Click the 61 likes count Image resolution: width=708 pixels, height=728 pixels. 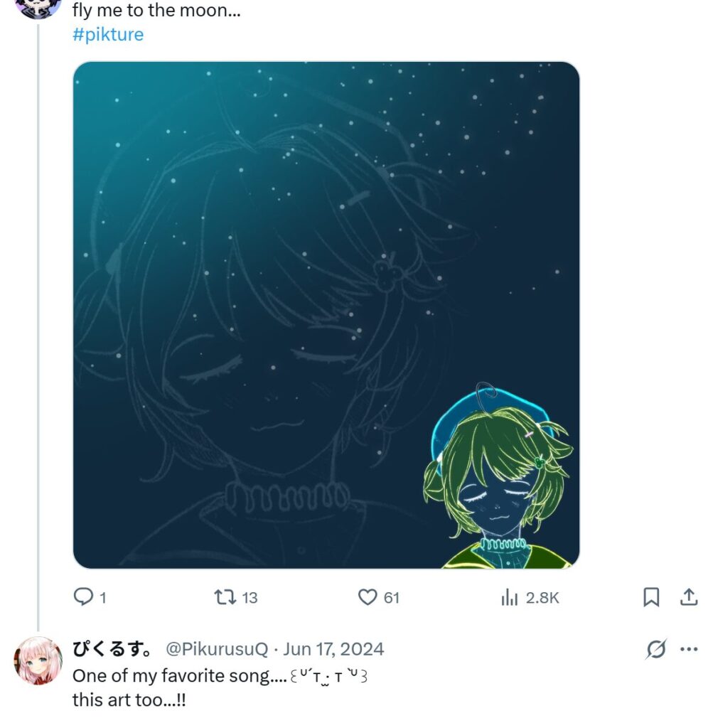coord(392,597)
